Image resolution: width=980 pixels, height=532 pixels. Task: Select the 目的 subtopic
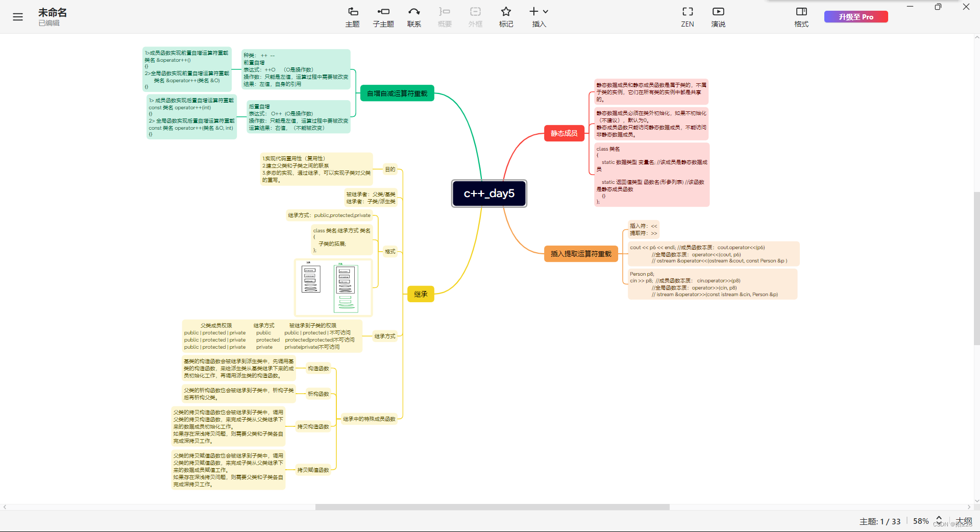[x=390, y=170]
